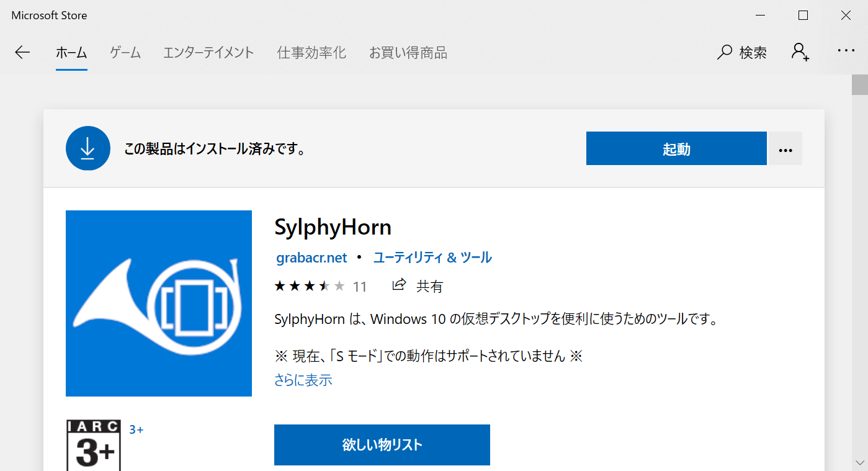Open more options next to 起動
Viewport: 868px width, 471px height.
click(x=785, y=149)
